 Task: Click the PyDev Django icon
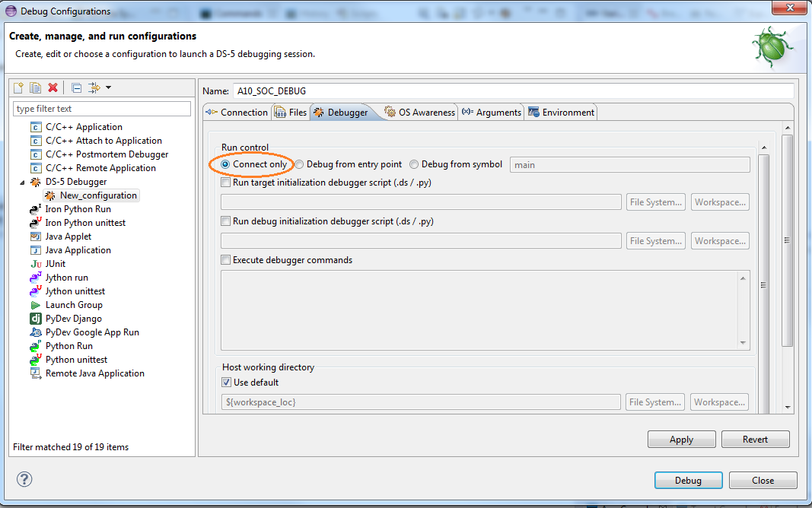pyautogui.click(x=36, y=319)
